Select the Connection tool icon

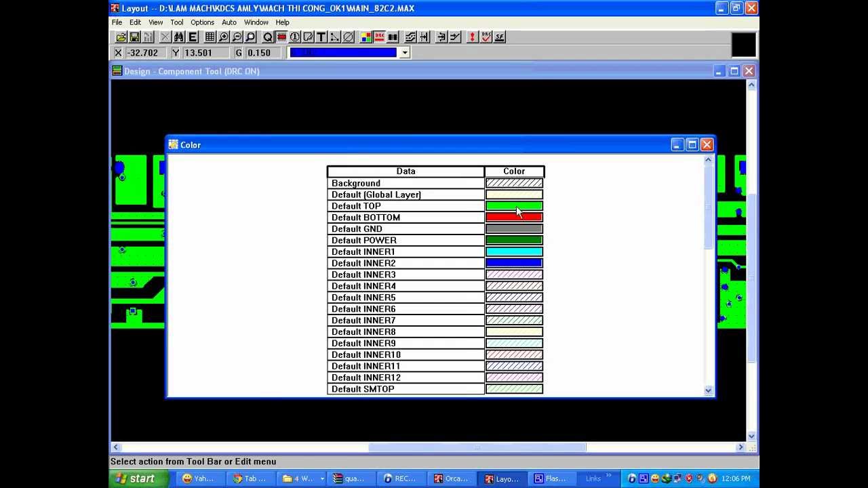pyautogui.click(x=335, y=37)
